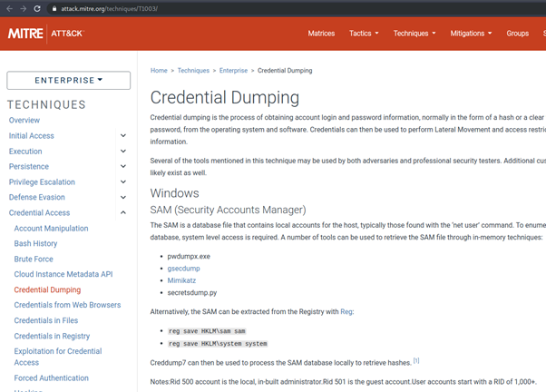Screen dimensions: 546x392
Task: Open the ENTERPRISE dropdown selector
Action: pyautogui.click(x=68, y=80)
